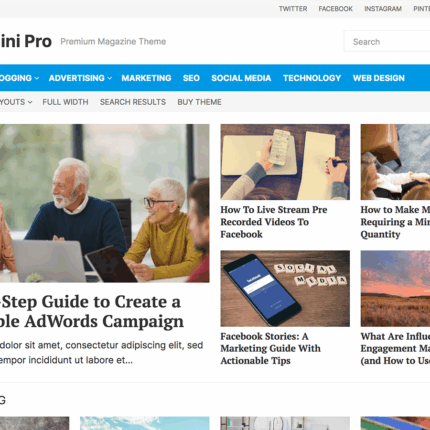Open the Facebook Stories phone thumbnail
430x430 pixels.
[285, 289]
